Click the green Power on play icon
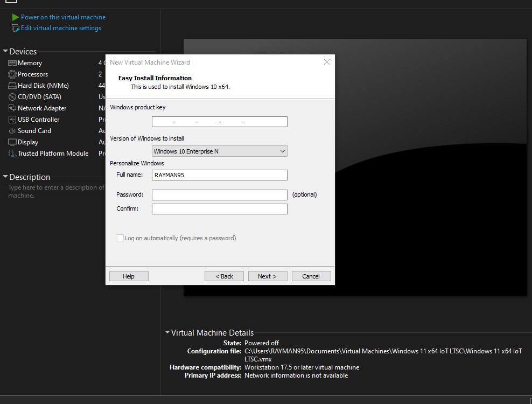The width and height of the screenshot is (532, 404). pos(15,17)
